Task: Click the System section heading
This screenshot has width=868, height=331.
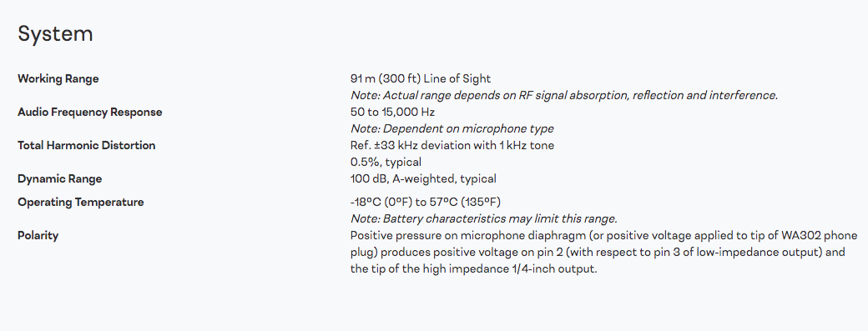Action: tap(55, 34)
